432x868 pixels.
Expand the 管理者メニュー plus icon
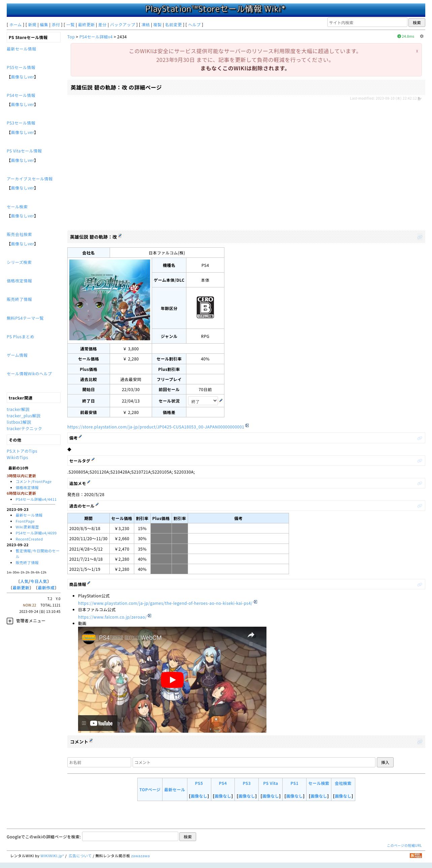tap(10, 621)
